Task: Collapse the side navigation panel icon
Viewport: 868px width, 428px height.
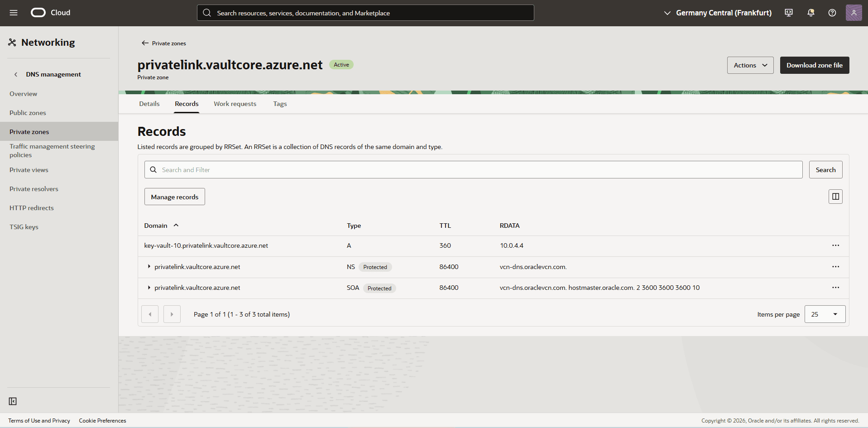Action: 13,401
